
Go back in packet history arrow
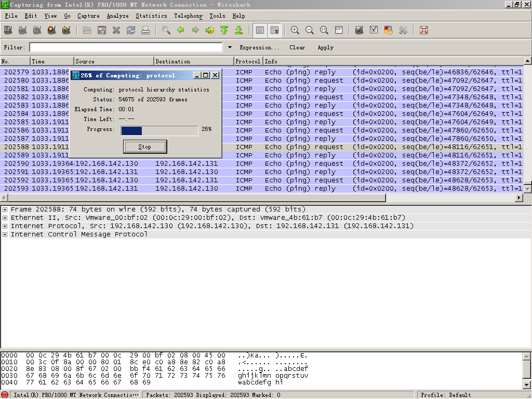[x=181, y=30]
